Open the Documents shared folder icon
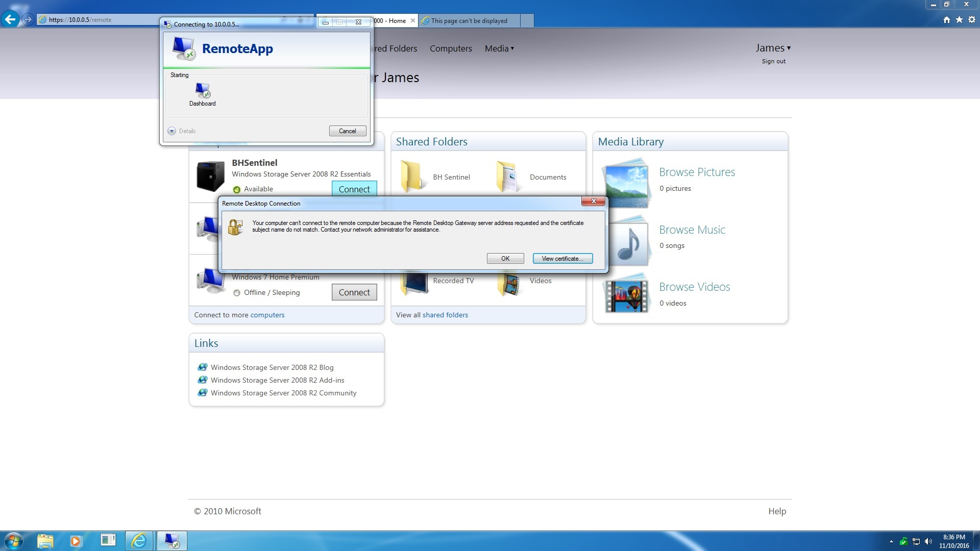Screen dimensions: 980x551 507,177
